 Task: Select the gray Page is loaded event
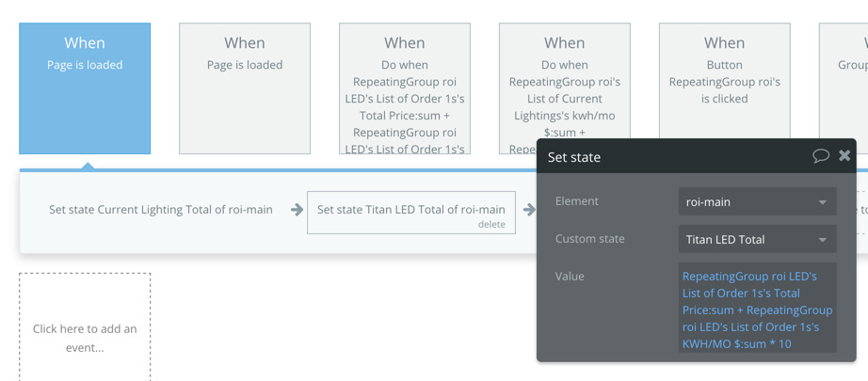(245, 88)
